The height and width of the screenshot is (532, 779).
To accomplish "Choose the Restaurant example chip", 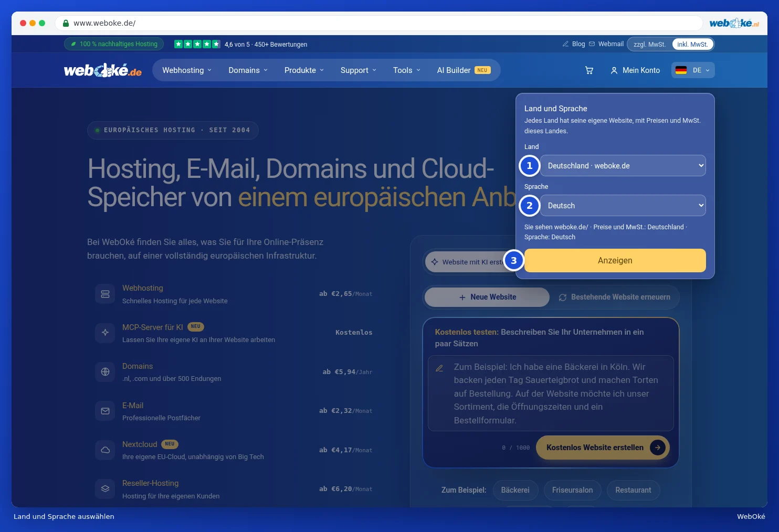I will 633,490.
